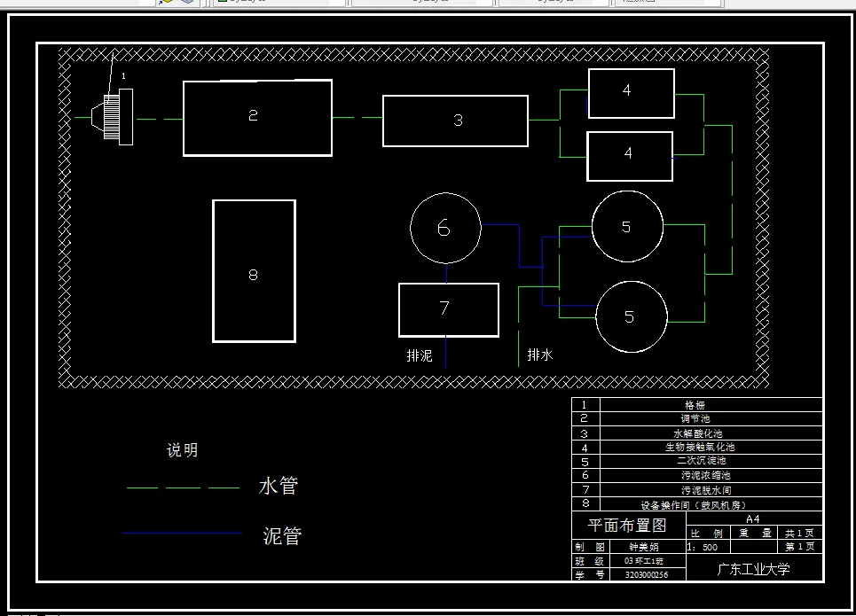Select the 学号 label cell

[x=590, y=574]
